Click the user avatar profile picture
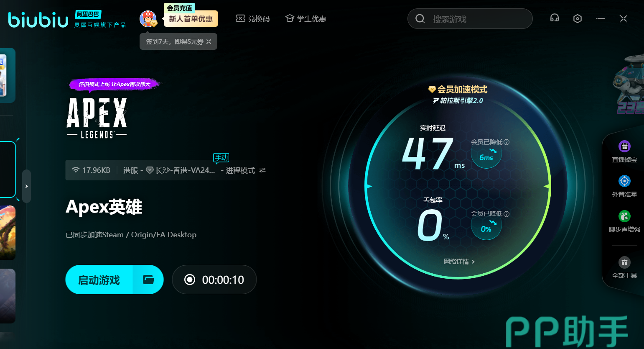The height and width of the screenshot is (349, 644). [148, 19]
